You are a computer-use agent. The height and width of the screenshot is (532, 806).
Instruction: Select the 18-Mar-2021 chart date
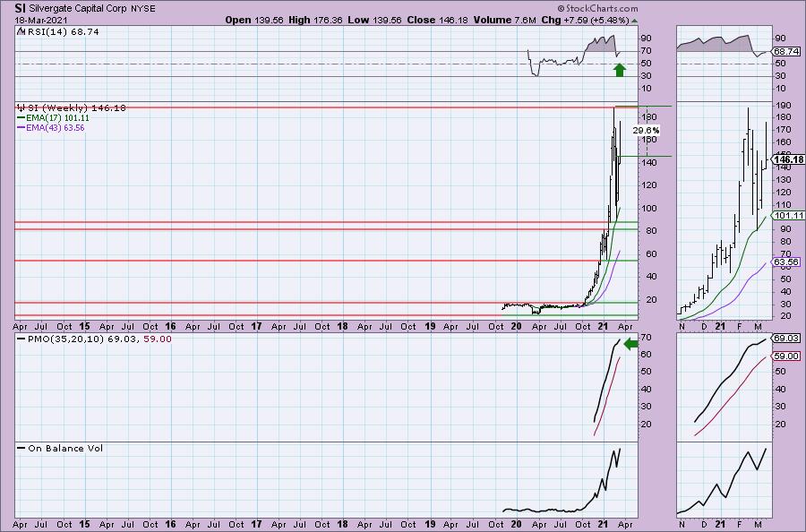click(41, 21)
